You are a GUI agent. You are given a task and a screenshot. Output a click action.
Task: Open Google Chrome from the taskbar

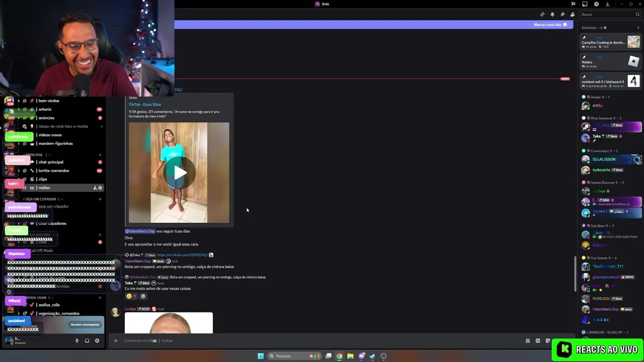pos(340,356)
